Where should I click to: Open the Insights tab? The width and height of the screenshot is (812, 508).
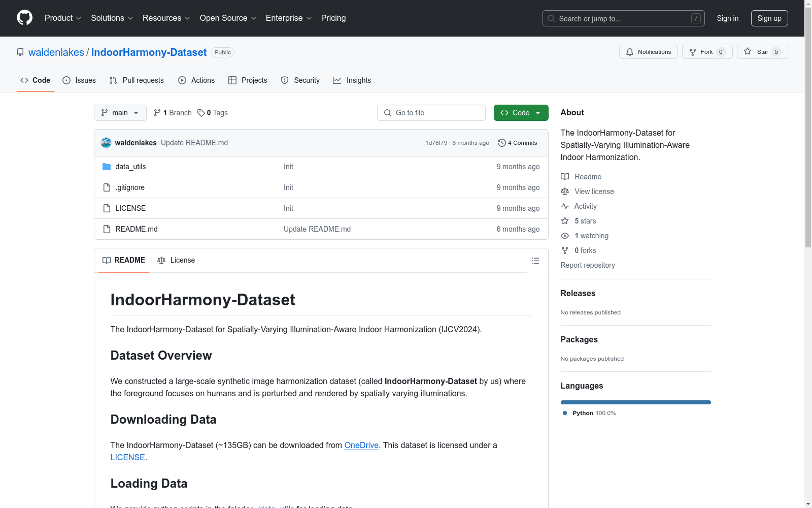tap(352, 80)
